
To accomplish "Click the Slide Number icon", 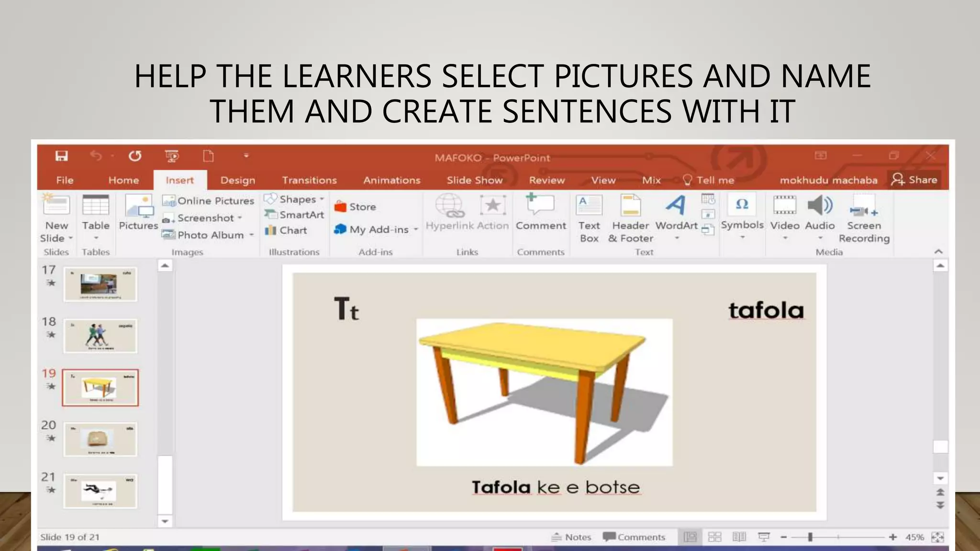I will (708, 214).
